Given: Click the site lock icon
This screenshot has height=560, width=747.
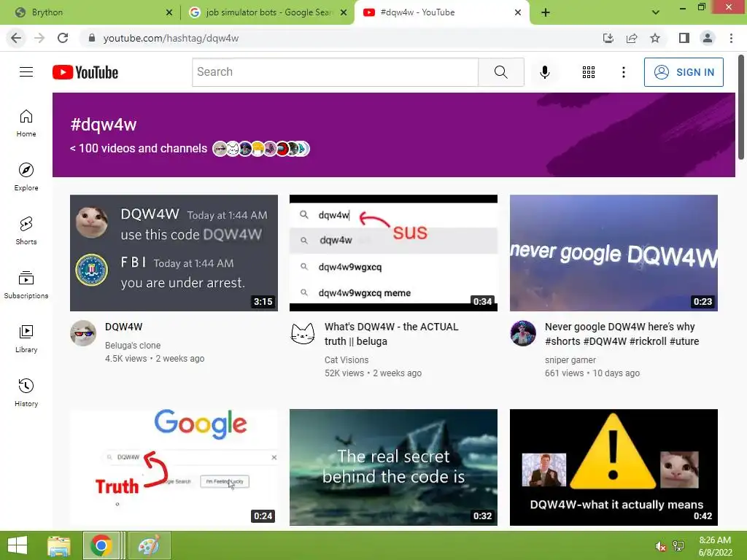Looking at the screenshot, I should coord(92,38).
